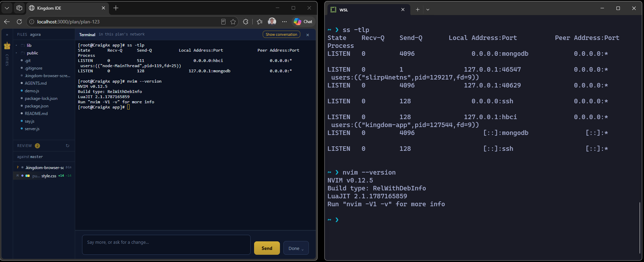Open server.js in the file tree
This screenshot has height=262, width=644.
coord(32,129)
